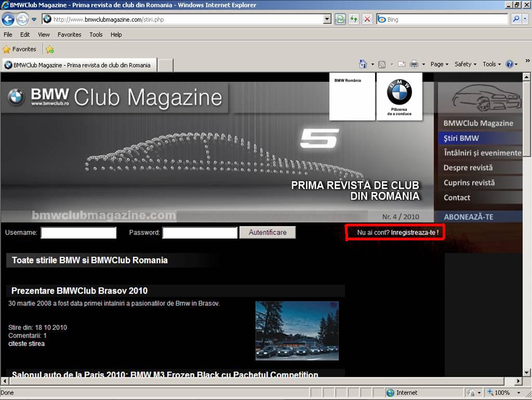Screen dimensions: 532x400
Task: Expand the Print dropdown arrow
Action: pyautogui.click(x=423, y=64)
